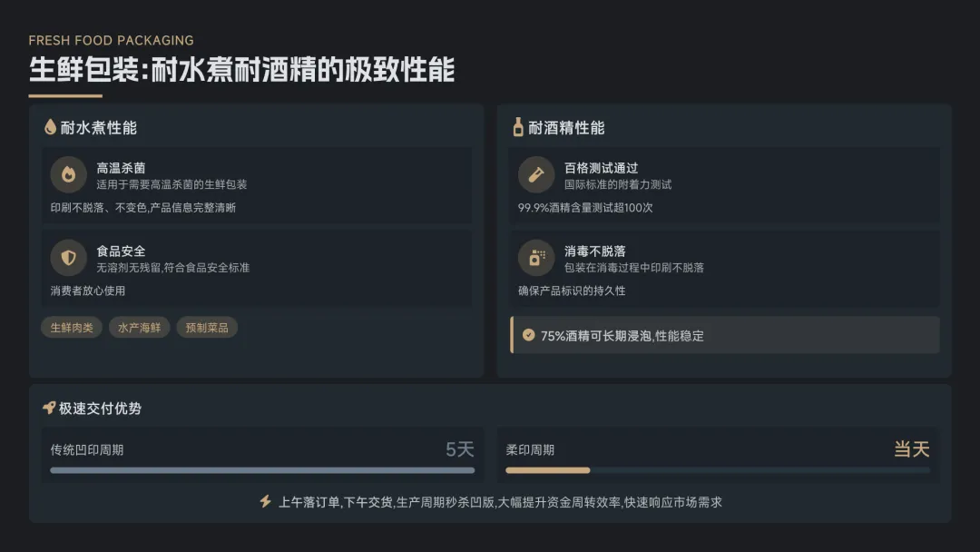Click the 百格测试通过 card title
The image size is (980, 552).
(602, 168)
